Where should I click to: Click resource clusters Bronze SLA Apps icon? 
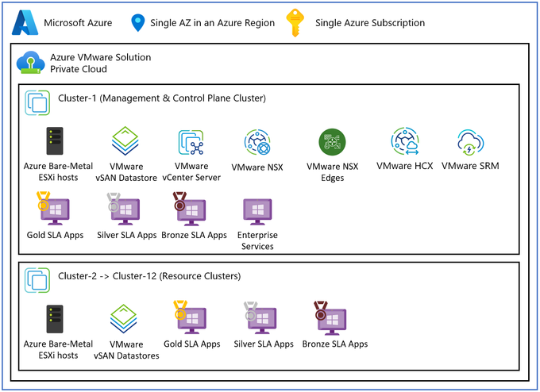(330, 318)
